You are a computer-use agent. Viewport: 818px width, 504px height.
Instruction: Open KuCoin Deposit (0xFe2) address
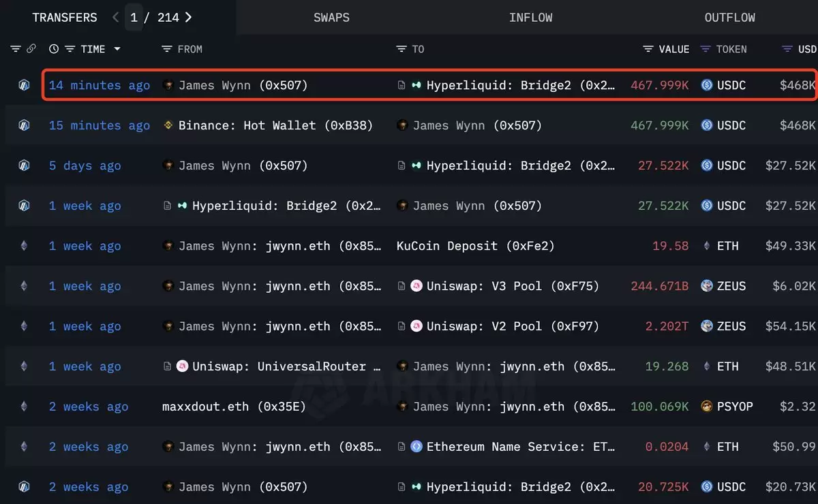click(476, 246)
